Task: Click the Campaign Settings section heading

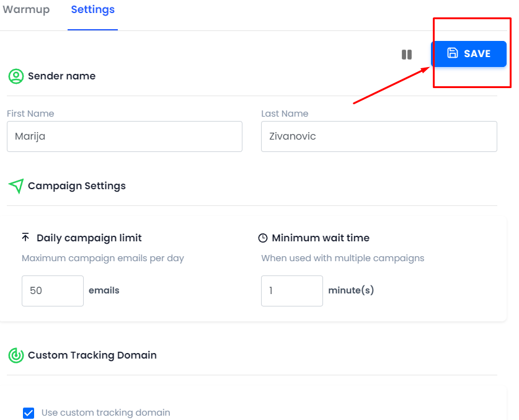Action: pos(77,186)
